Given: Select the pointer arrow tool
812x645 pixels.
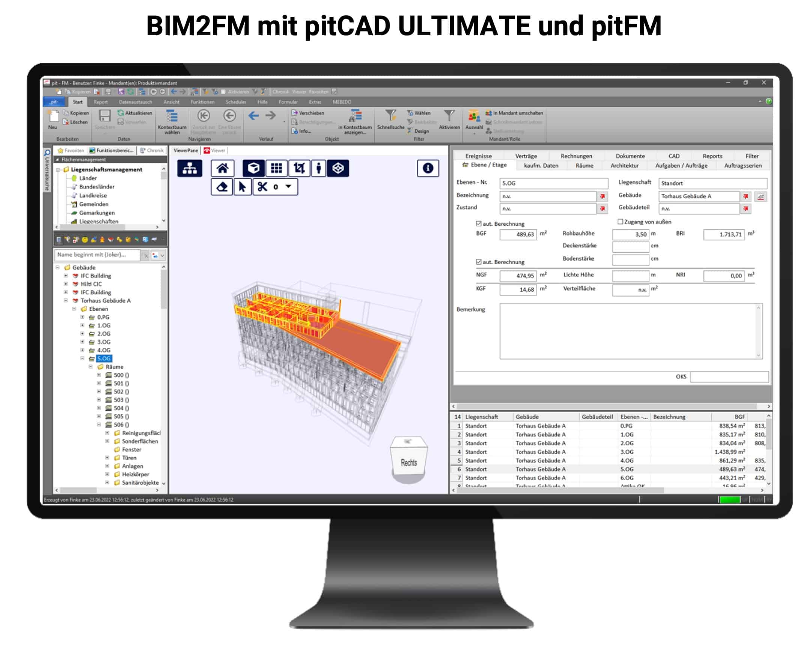Looking at the screenshot, I should (x=242, y=187).
